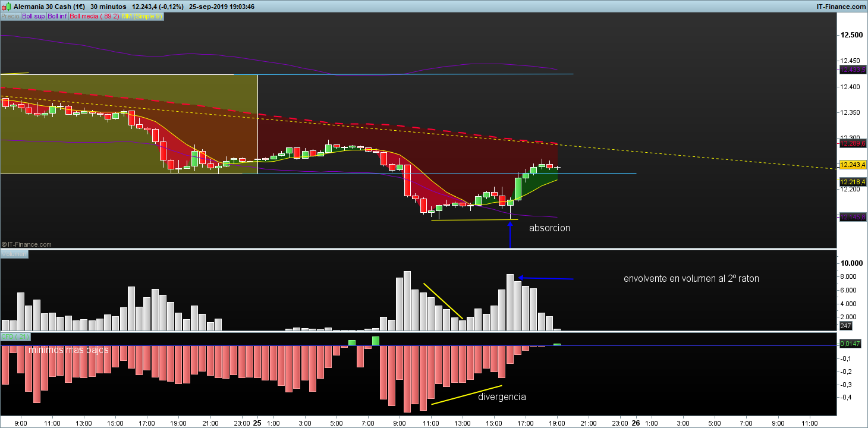Select the 12.145,8 lower band tag

click(853, 217)
